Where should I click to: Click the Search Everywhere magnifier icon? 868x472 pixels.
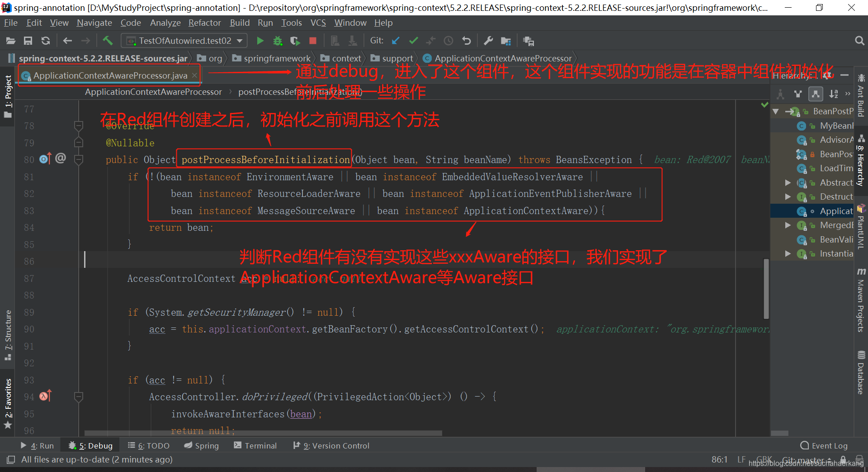coord(859,41)
